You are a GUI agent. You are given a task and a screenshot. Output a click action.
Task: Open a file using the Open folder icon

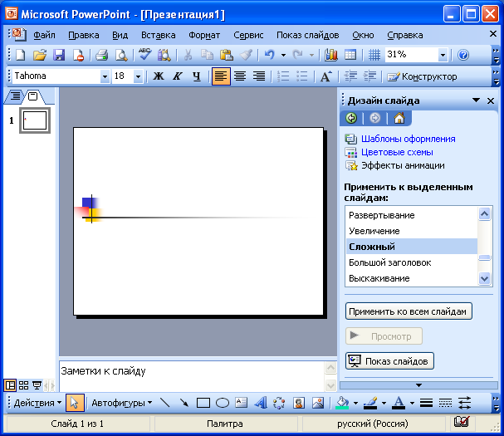pos(40,55)
